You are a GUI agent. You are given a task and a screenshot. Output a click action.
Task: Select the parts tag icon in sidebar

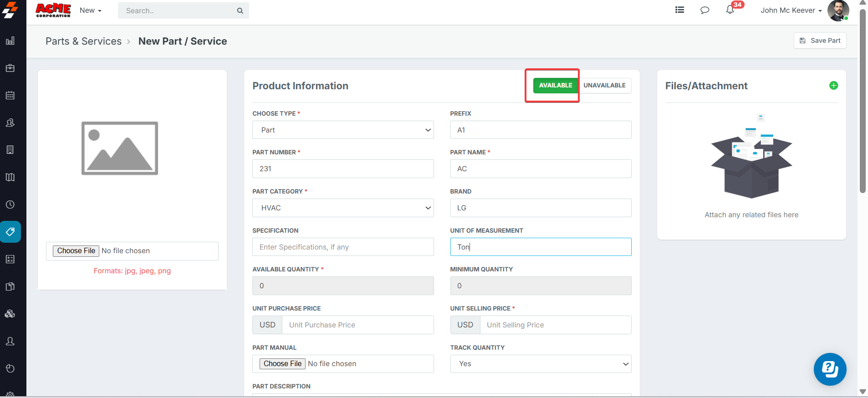[x=10, y=232]
